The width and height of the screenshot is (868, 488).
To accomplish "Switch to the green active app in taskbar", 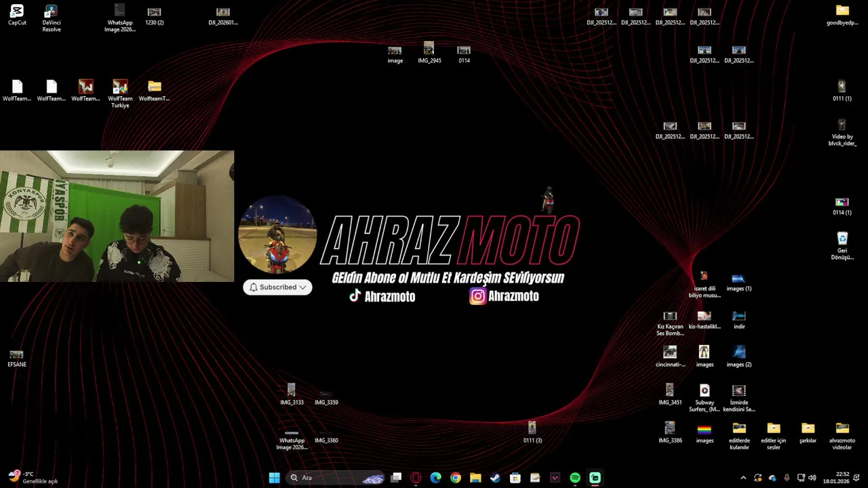I will [x=595, y=478].
